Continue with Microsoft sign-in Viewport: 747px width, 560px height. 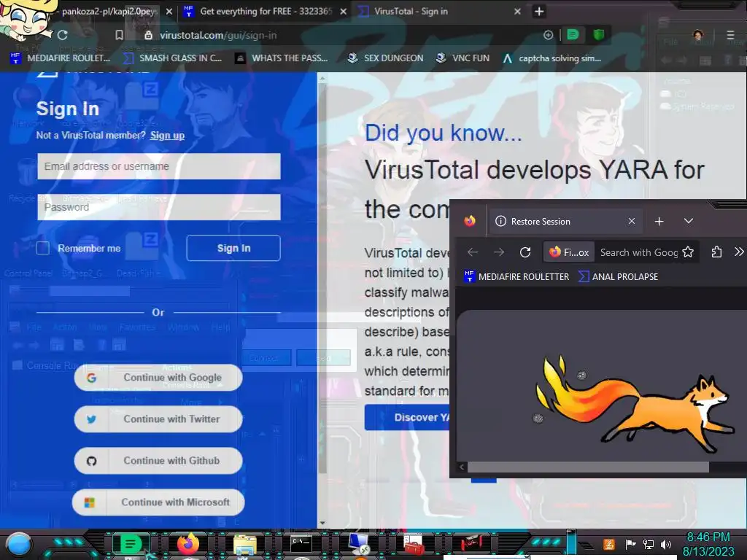coord(158,502)
